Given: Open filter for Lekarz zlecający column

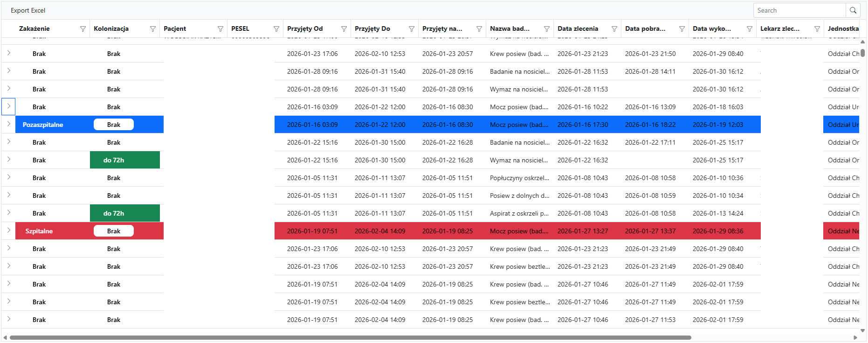Looking at the screenshot, I should (817, 29).
